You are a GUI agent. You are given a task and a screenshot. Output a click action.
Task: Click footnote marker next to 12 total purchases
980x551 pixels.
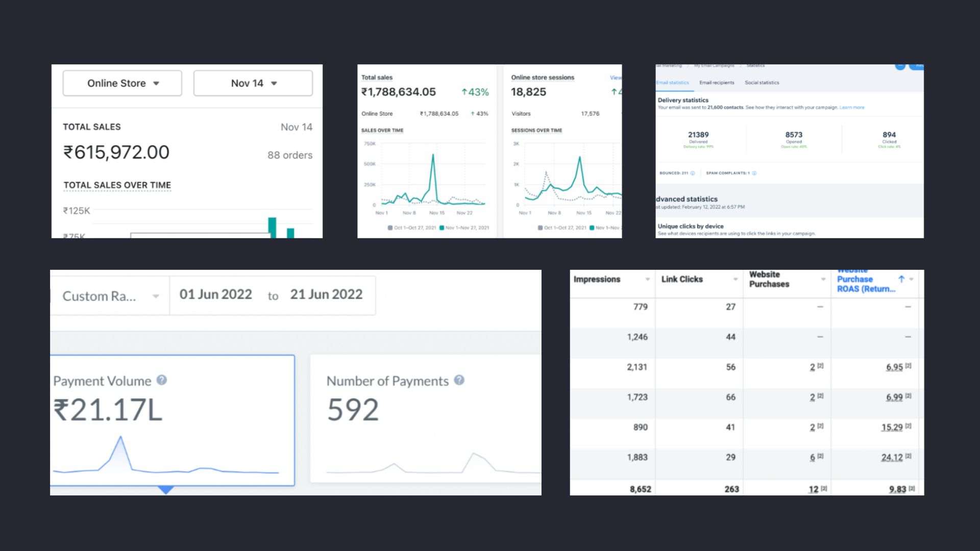coord(824,488)
